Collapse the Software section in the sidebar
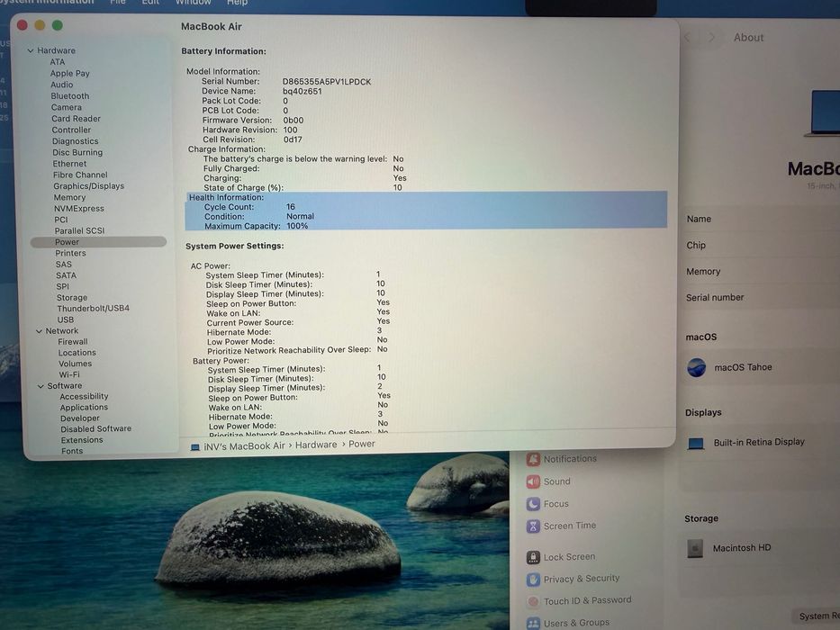Viewport: 840px width, 630px height. pos(41,386)
